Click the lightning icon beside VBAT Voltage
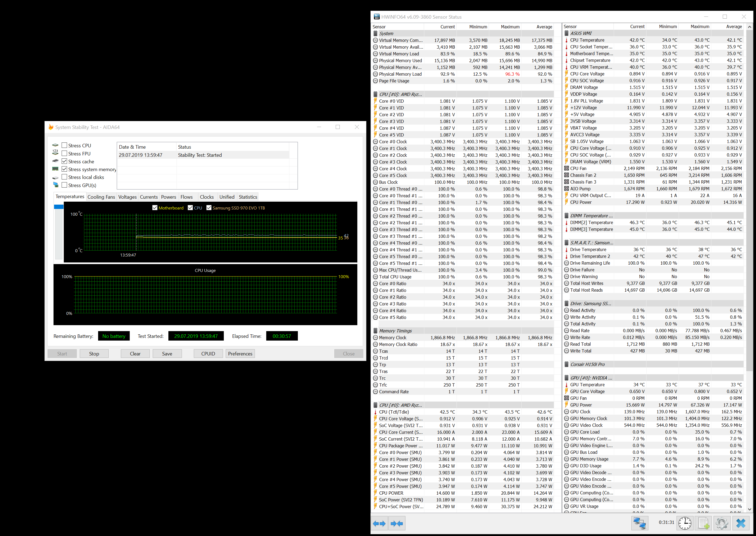The height and width of the screenshot is (536, 756). click(x=567, y=128)
